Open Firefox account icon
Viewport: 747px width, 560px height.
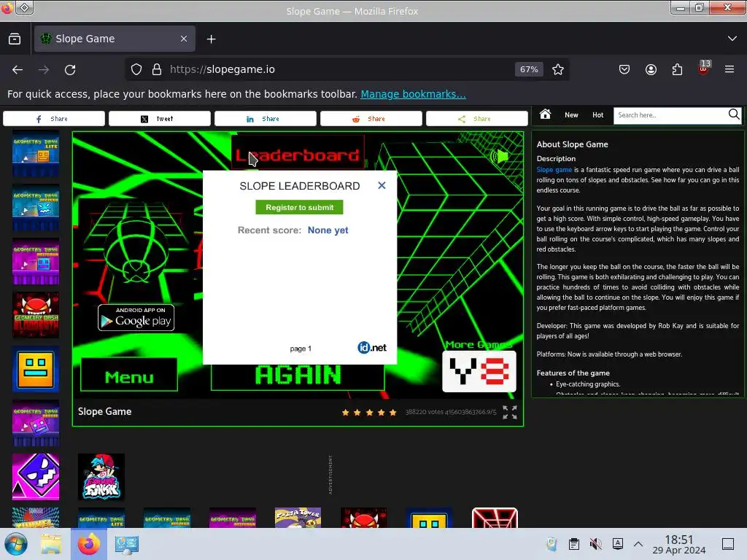[x=651, y=69]
